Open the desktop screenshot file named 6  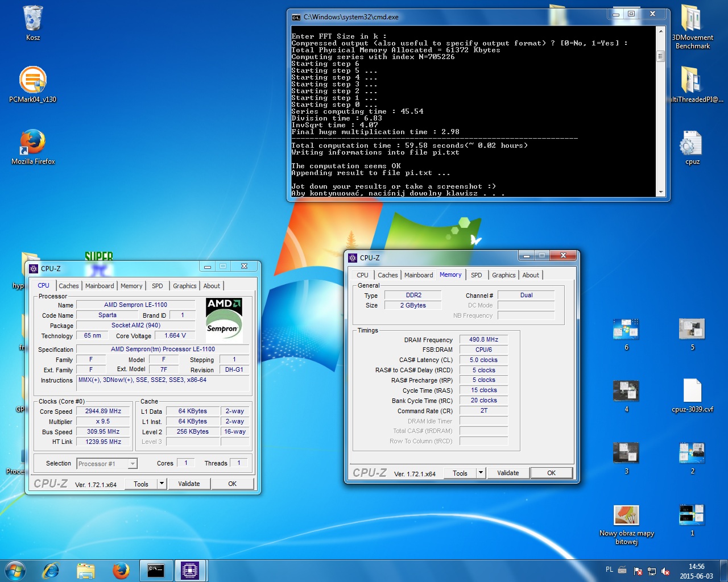626,334
